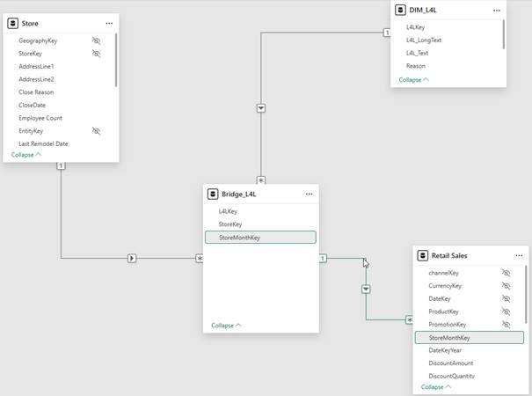Viewport: 532px width, 396px height.
Task: Click the Retail Sales table database icon
Action: pyautogui.click(x=423, y=255)
